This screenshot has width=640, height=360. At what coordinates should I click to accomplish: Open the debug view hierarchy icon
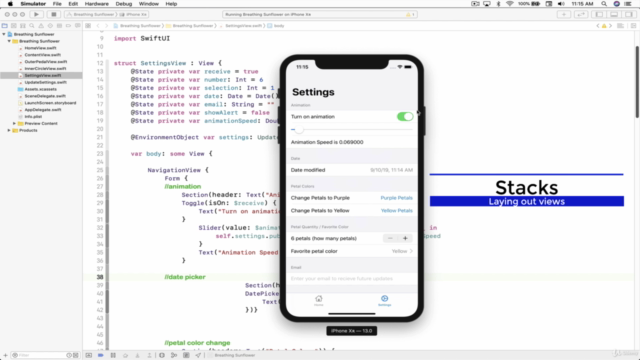coord(162,355)
